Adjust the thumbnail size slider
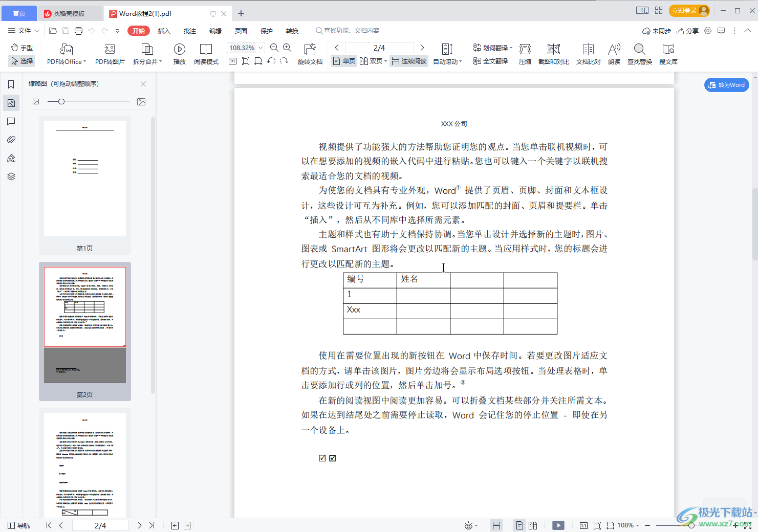Image resolution: width=758 pixels, height=532 pixels. coord(61,102)
